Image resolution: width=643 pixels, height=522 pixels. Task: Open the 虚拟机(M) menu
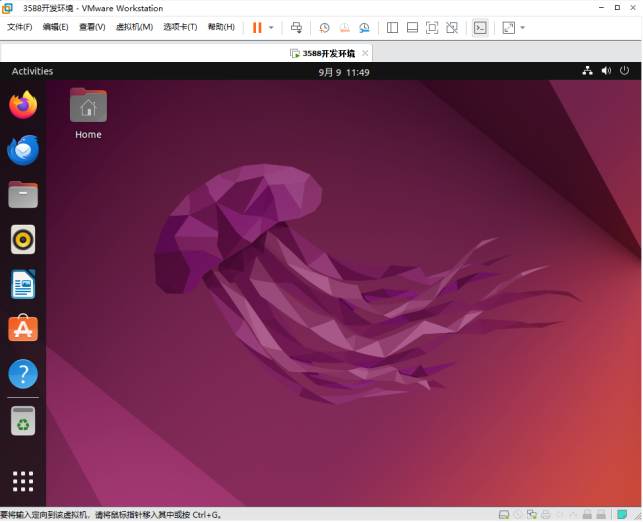coord(134,27)
